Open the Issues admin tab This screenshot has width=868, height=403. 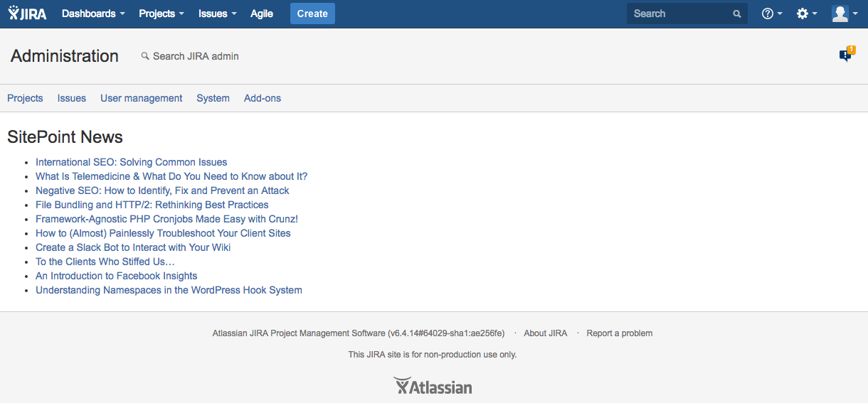point(72,98)
